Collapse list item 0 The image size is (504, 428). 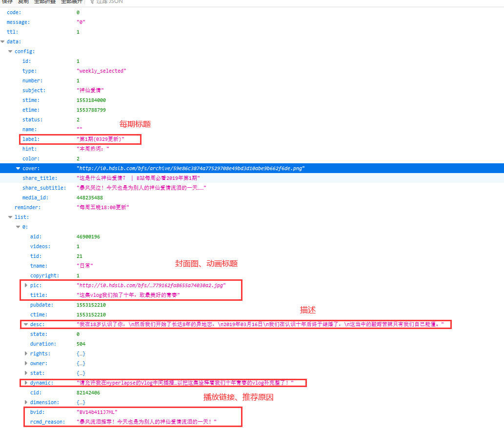pyautogui.click(x=18, y=227)
